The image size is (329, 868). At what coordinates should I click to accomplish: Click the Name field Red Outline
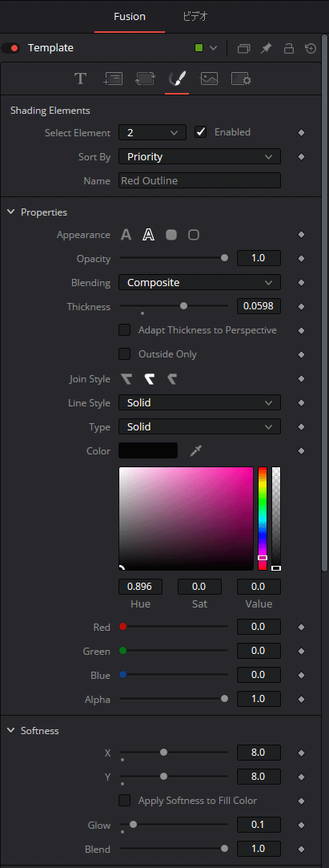pos(199,180)
